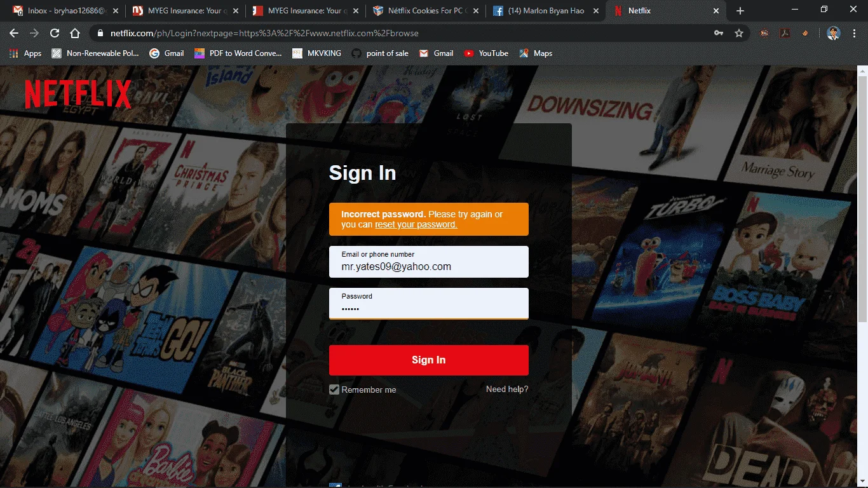
Task: Open the YouTube bookmark
Action: [486, 53]
